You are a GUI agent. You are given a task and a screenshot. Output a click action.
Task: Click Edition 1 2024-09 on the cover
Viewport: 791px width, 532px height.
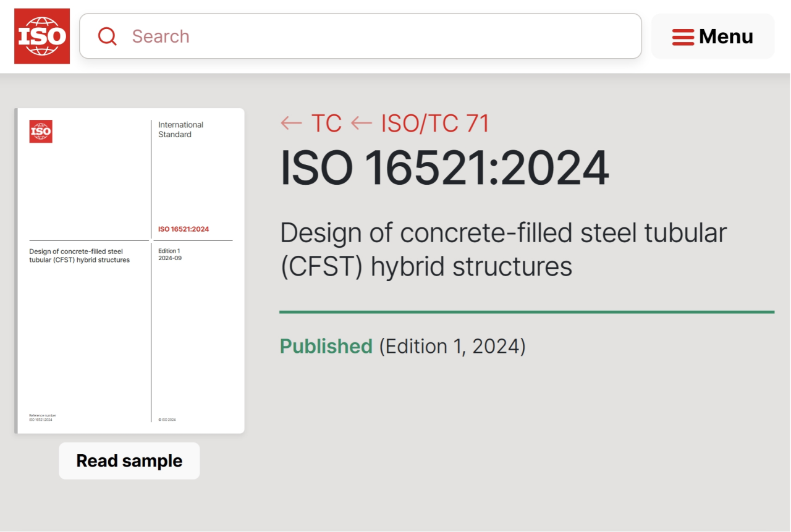coord(170,255)
